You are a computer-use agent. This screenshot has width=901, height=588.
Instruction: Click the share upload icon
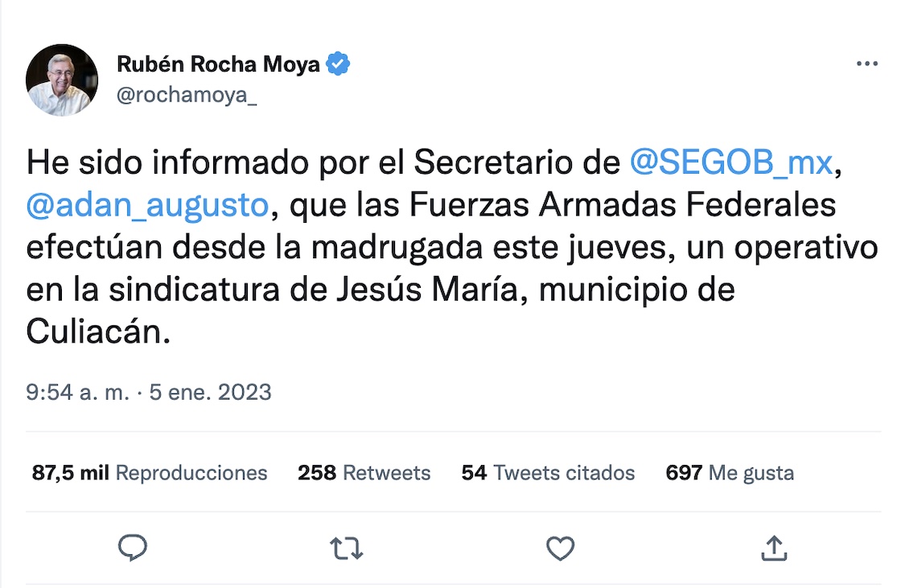coord(773,549)
